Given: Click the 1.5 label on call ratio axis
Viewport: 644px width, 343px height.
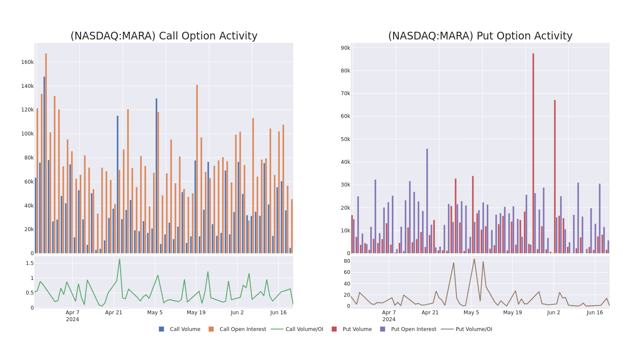Looking at the screenshot, I should pyautogui.click(x=30, y=263).
